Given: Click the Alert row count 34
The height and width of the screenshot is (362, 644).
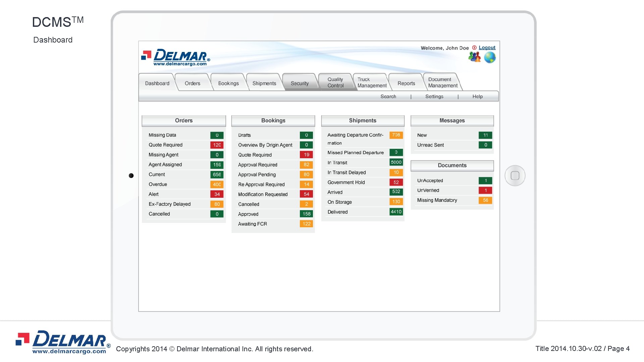Looking at the screenshot, I should pos(217,194).
